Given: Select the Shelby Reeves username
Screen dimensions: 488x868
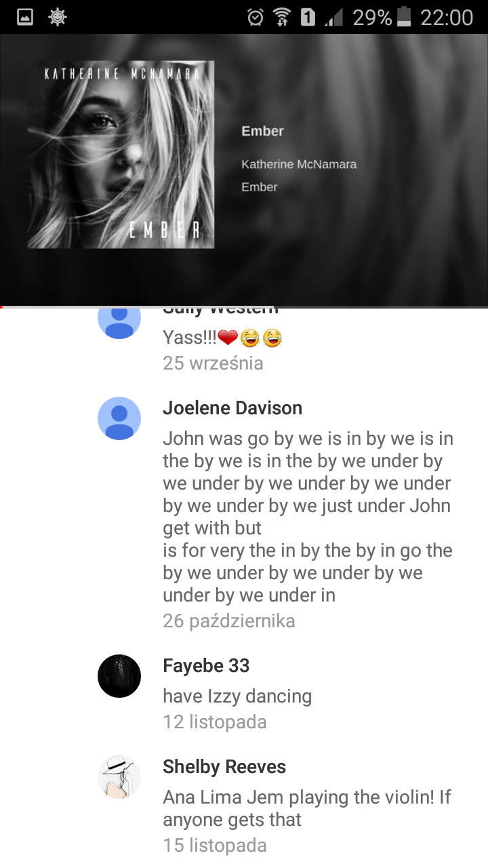Looking at the screenshot, I should (x=224, y=767).
